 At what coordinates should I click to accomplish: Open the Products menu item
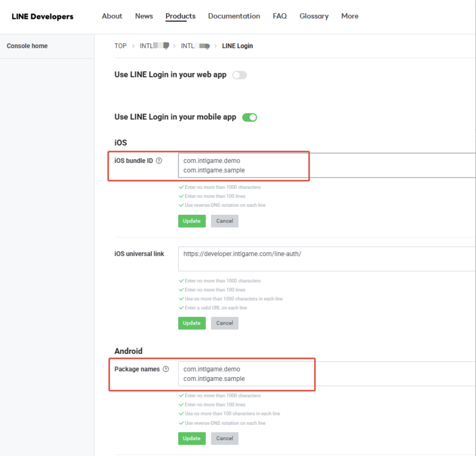tap(181, 16)
